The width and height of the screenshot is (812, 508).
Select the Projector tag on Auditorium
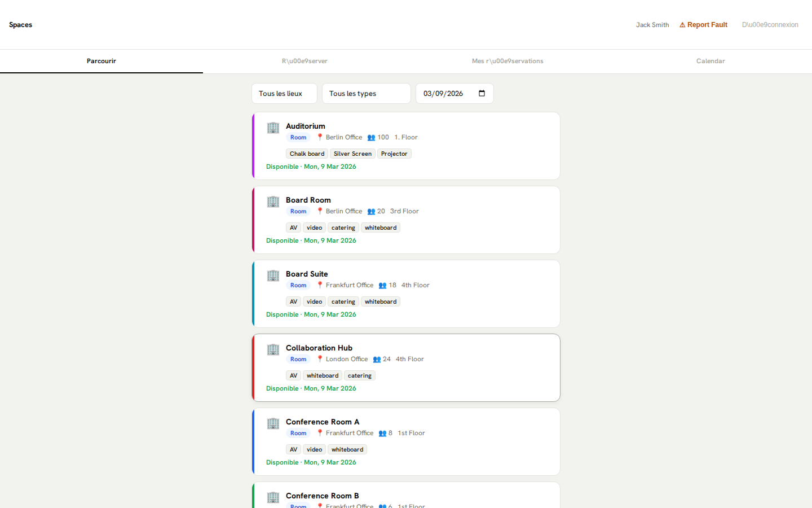(x=394, y=154)
